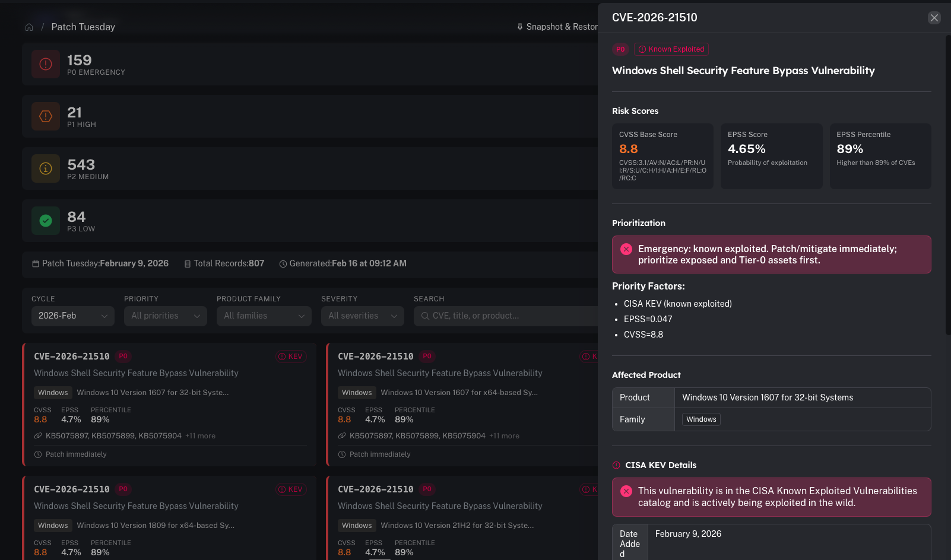Open the All severities dropdown
The width and height of the screenshot is (951, 560).
pos(362,316)
